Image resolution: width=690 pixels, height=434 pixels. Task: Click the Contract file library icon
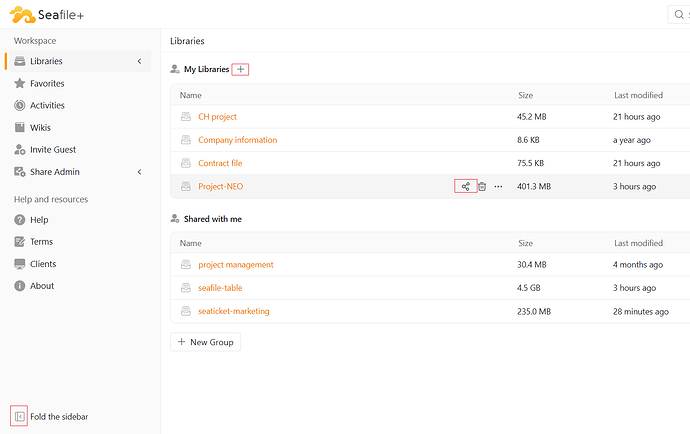click(x=186, y=163)
